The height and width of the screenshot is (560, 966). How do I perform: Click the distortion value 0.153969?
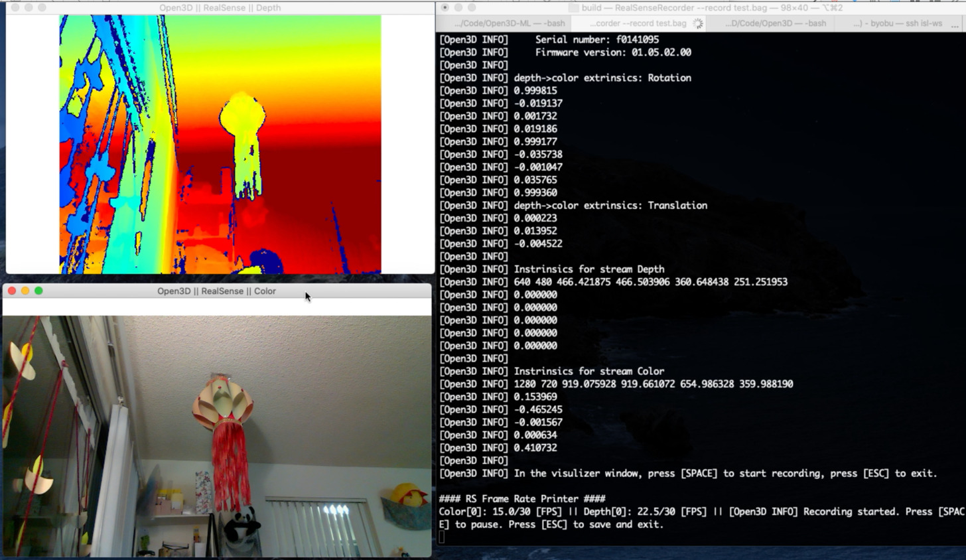click(x=535, y=397)
